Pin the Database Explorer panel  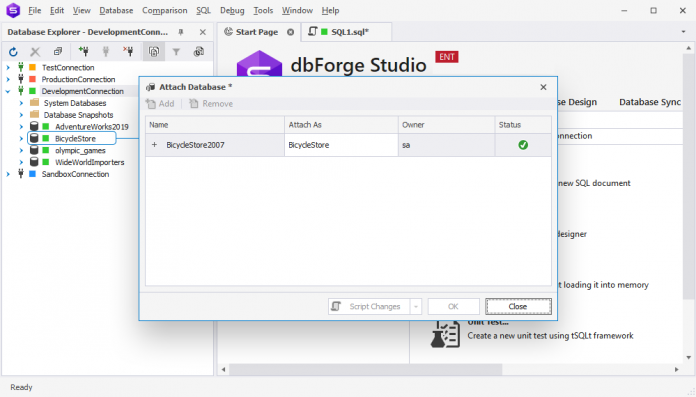point(181,32)
